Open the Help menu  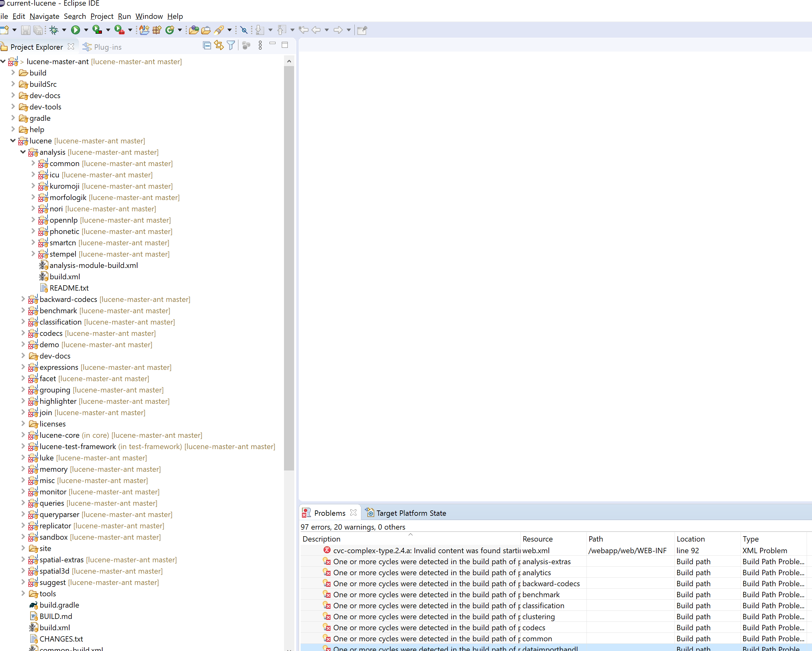tap(175, 16)
